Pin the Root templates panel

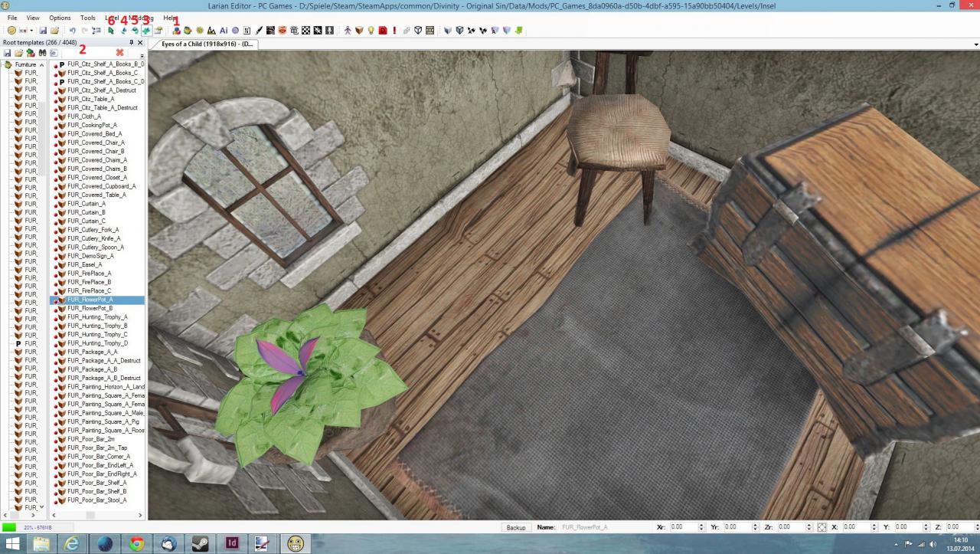(x=131, y=43)
